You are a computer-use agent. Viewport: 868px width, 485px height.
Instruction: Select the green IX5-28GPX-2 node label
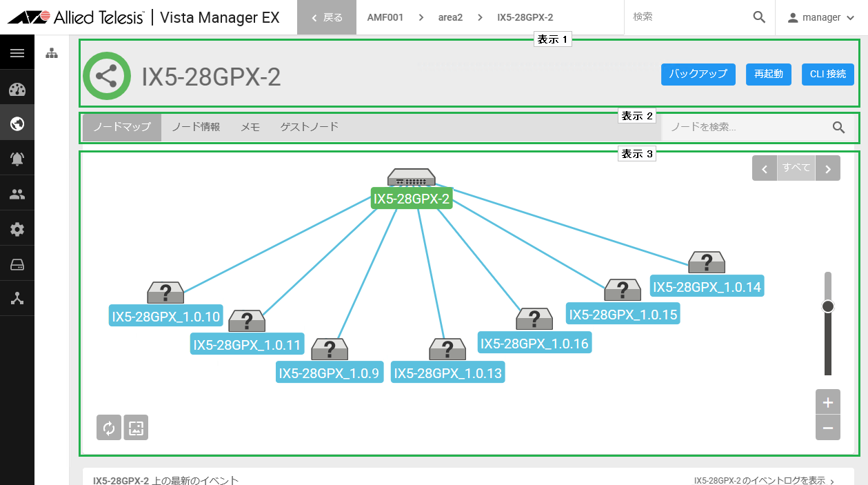[412, 199]
